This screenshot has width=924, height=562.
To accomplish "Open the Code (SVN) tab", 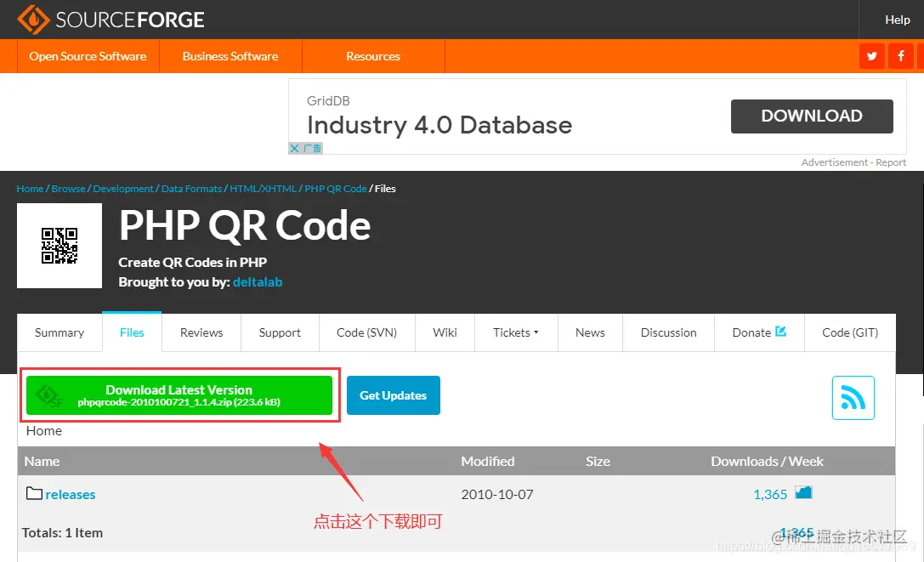I will point(366,332).
